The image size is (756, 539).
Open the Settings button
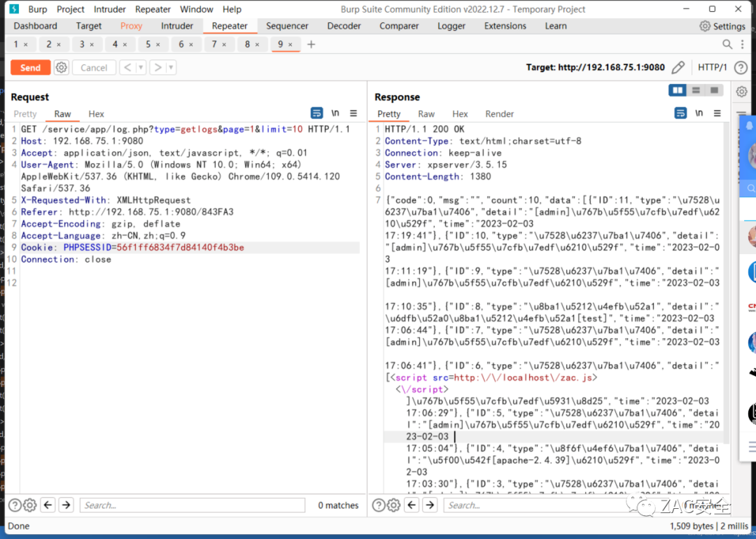click(x=722, y=26)
